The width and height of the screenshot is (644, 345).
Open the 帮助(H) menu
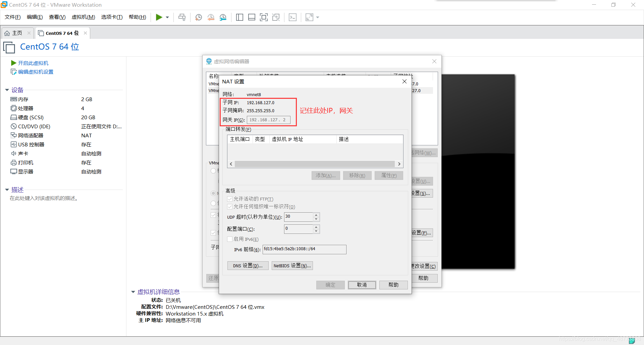point(138,17)
